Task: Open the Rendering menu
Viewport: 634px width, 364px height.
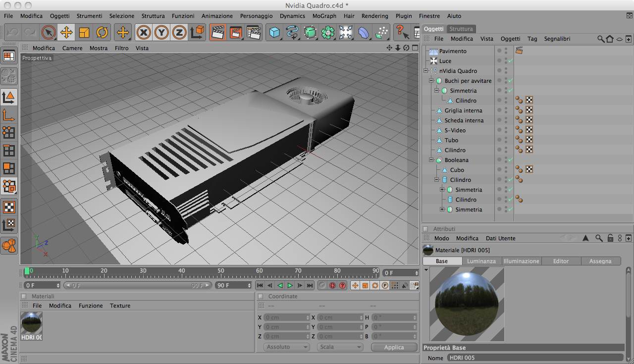Action: tap(374, 16)
